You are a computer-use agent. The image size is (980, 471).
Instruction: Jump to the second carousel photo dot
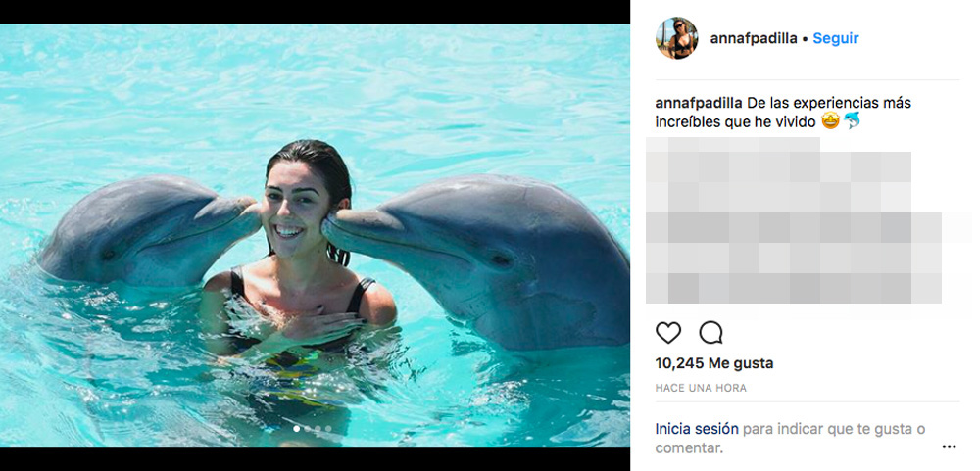click(307, 429)
